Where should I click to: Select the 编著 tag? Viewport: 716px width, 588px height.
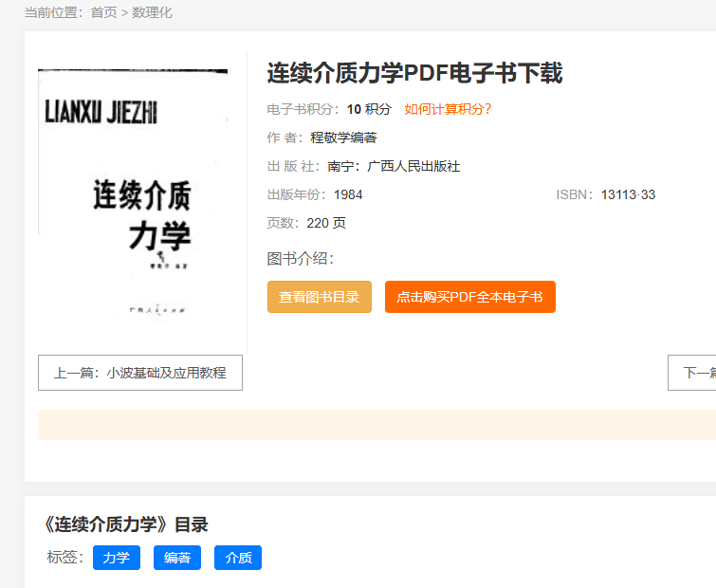(x=177, y=558)
